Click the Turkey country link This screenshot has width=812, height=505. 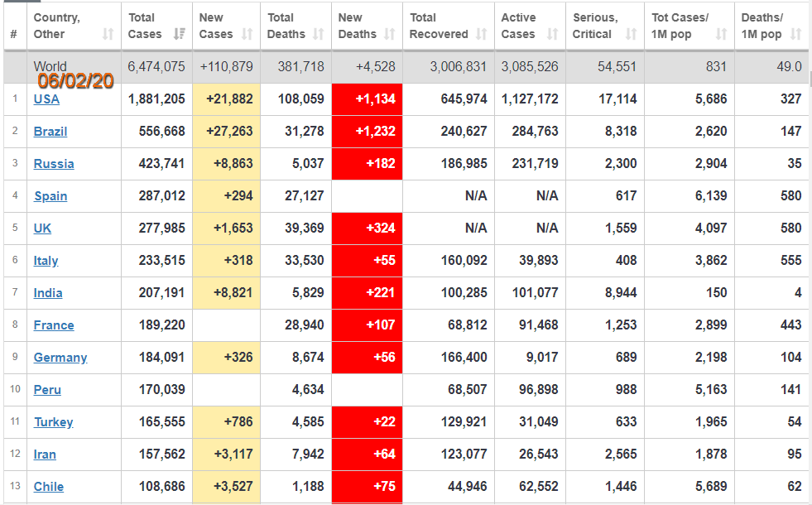(53, 422)
